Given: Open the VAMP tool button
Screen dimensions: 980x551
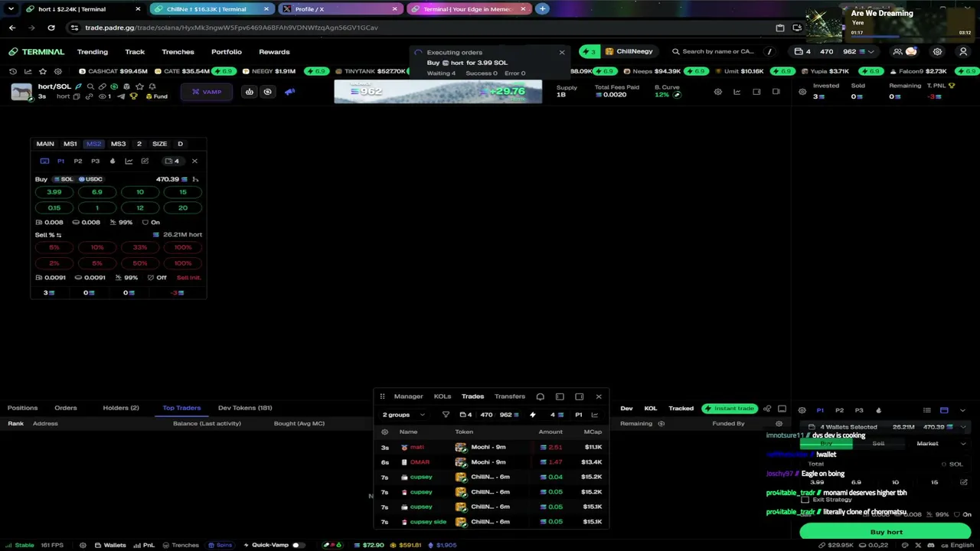Looking at the screenshot, I should pos(206,92).
